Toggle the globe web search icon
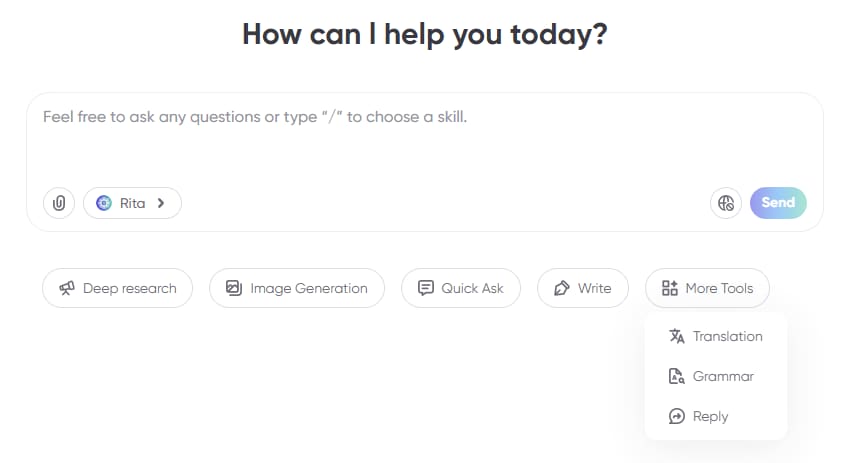Viewport: 845px width, 463px height. (726, 203)
